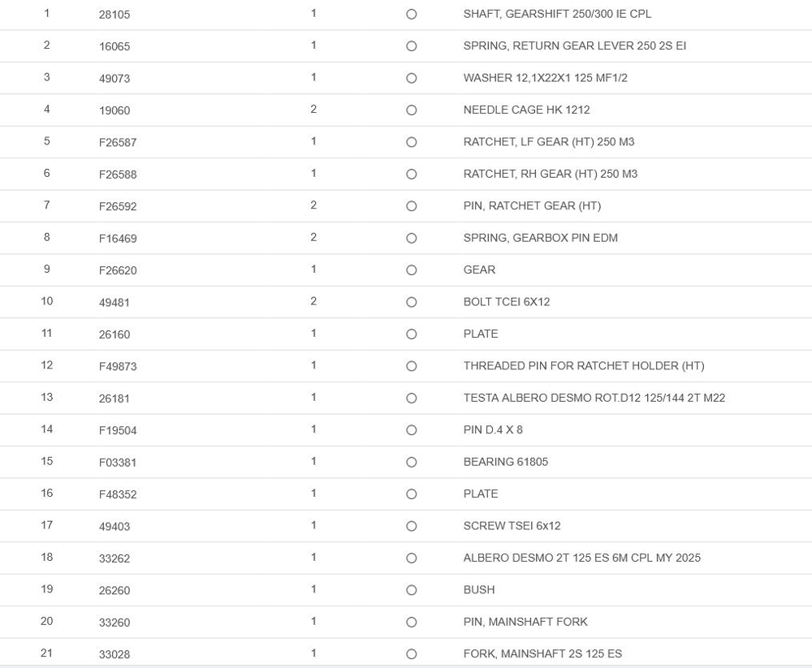Click part number 26160 in the row 11 PLATE
This screenshot has height=668, width=812.
(114, 334)
